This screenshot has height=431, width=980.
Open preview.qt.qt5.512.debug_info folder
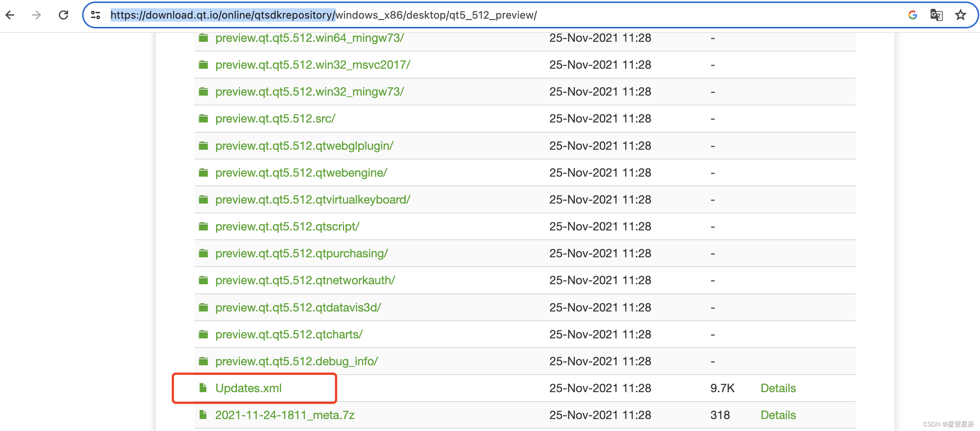pyautogui.click(x=296, y=361)
